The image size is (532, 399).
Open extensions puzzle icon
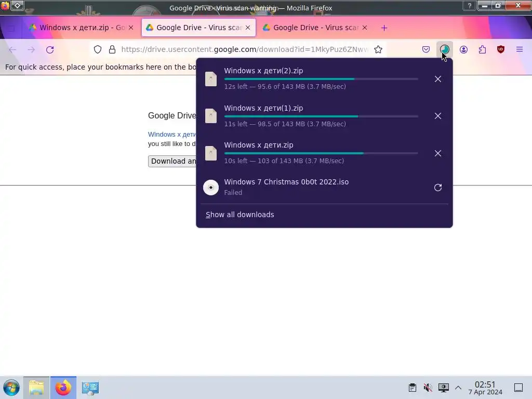482,49
